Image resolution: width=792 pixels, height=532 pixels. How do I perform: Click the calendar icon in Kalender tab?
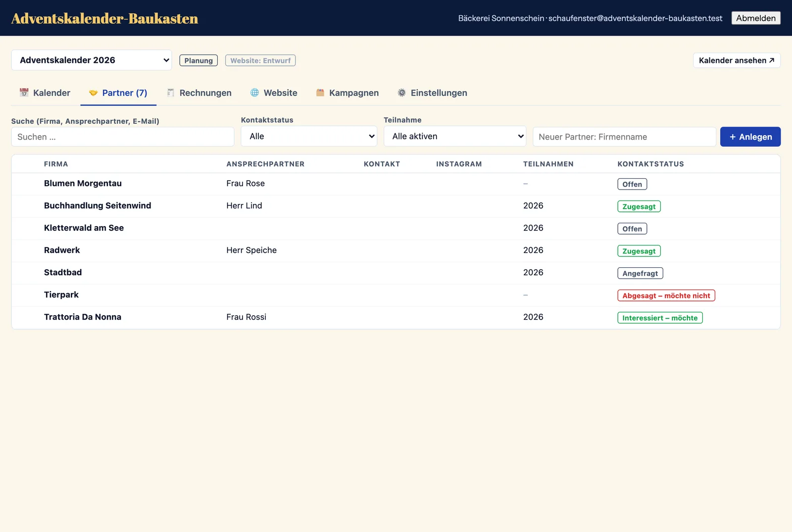point(24,93)
